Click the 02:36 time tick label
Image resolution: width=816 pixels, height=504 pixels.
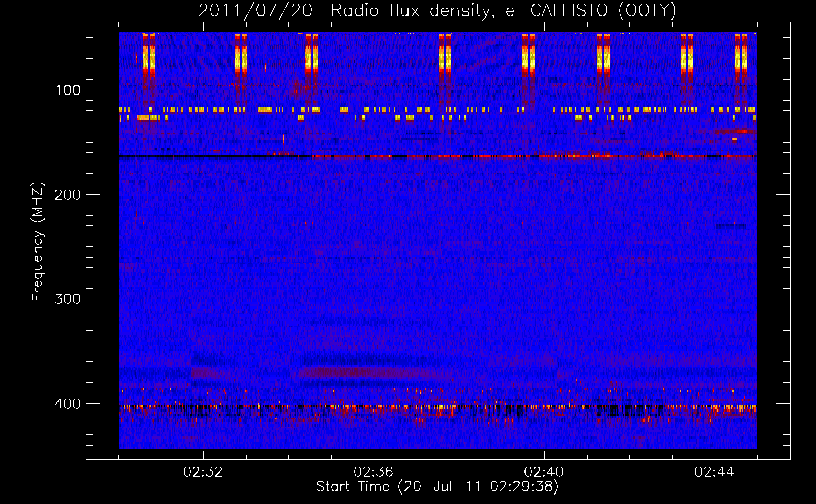(x=374, y=472)
